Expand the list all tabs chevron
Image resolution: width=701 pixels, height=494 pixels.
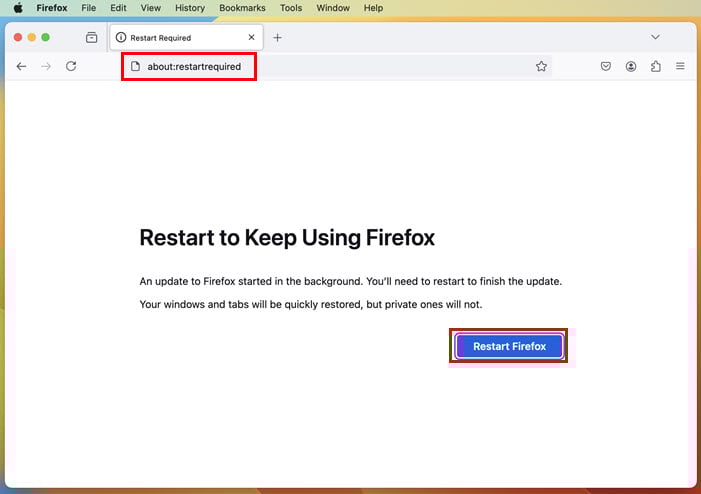pos(655,37)
